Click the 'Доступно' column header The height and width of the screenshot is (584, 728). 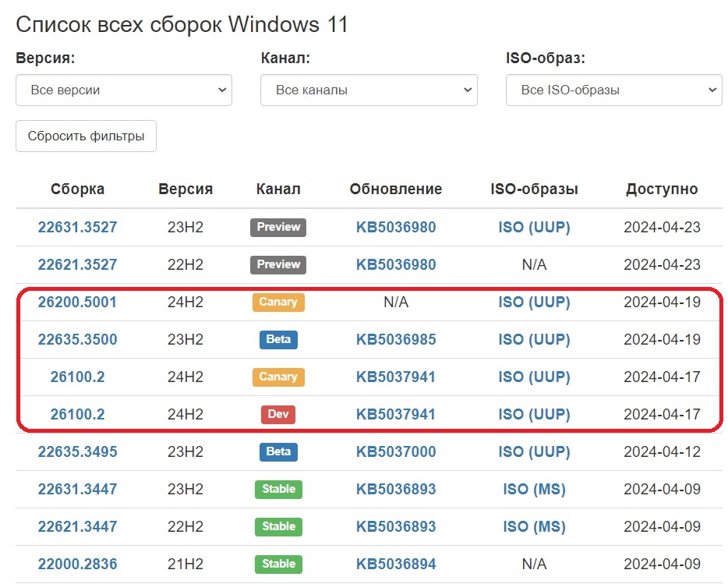point(662,189)
